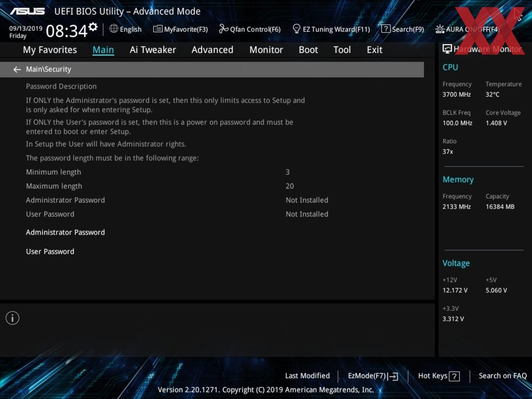Click the User Password Not Installed status
Viewport: 532px width, 399px height.
[307, 214]
